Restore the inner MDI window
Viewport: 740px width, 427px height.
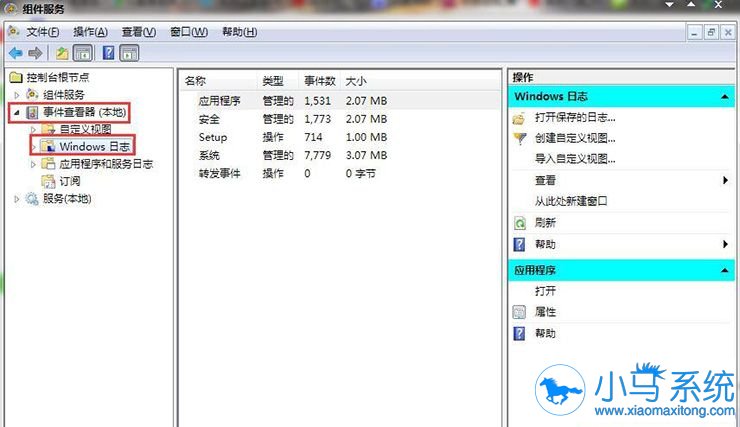711,32
